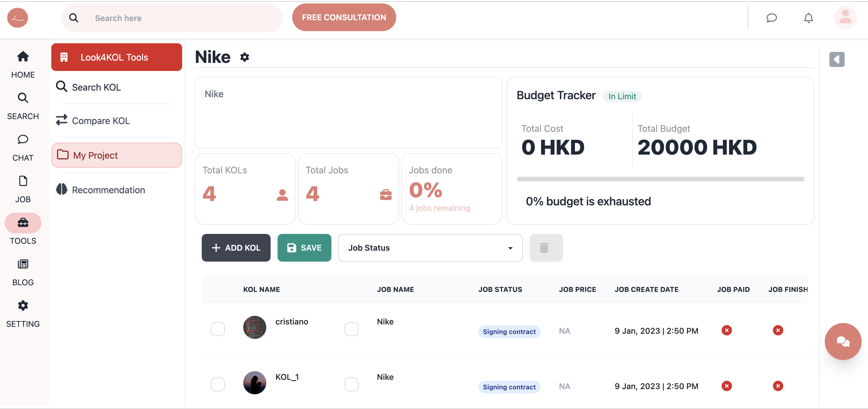Click the delete trash icon near Job Status

[546, 248]
